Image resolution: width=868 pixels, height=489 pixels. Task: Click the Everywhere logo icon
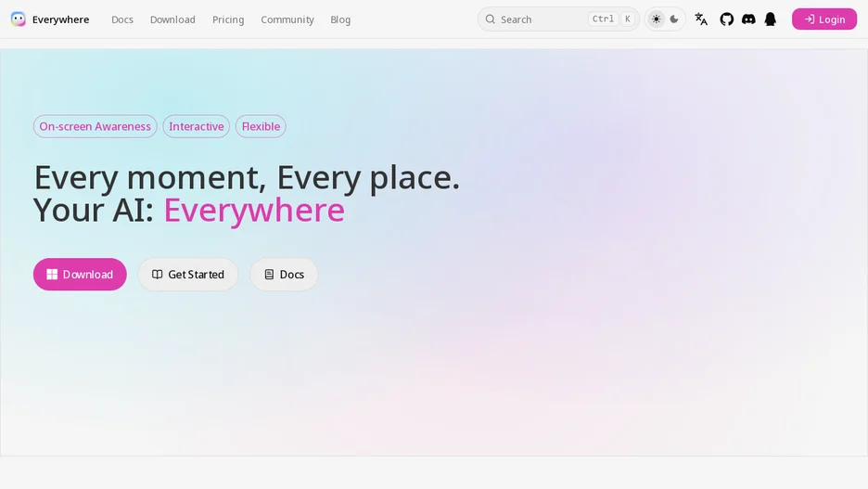pyautogui.click(x=19, y=19)
